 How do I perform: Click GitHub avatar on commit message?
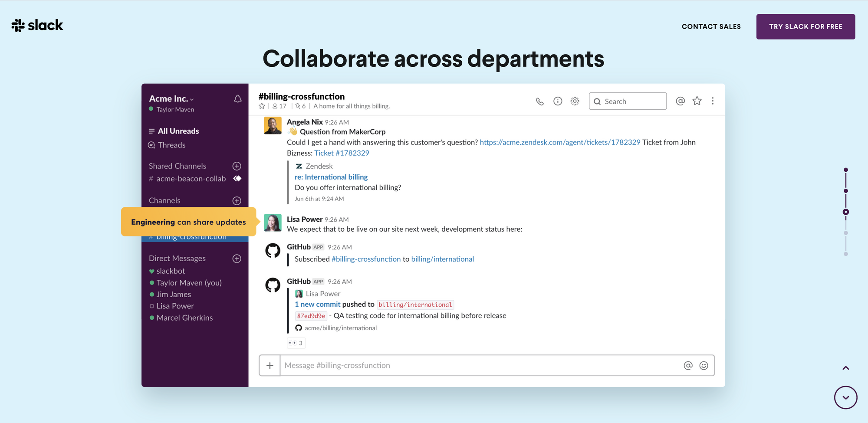tap(273, 285)
